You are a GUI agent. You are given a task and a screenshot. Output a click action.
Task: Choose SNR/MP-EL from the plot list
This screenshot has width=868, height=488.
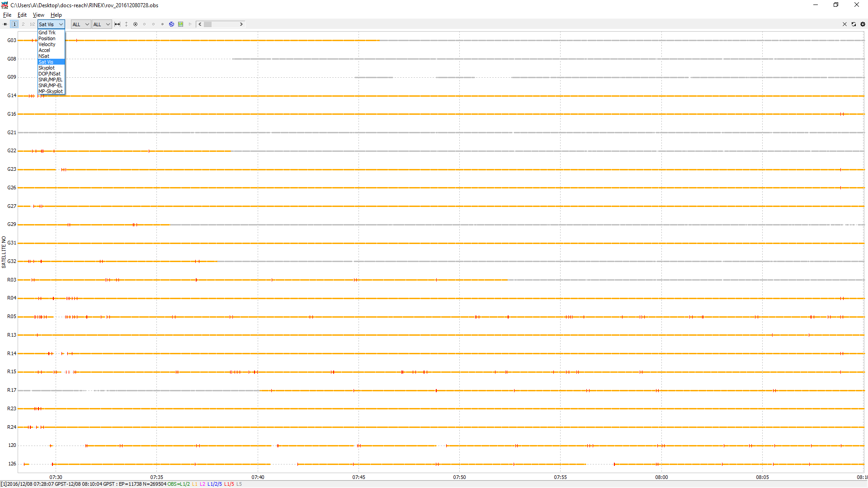pos(51,85)
